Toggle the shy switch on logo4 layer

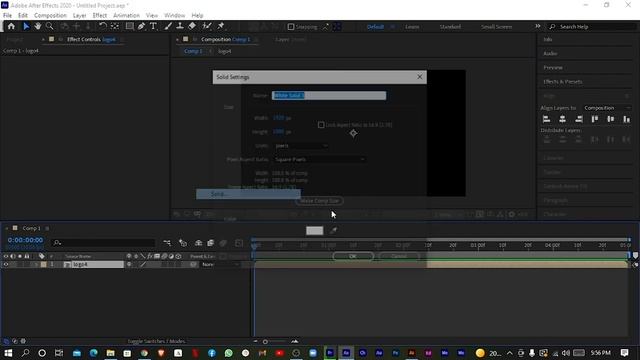click(129, 264)
